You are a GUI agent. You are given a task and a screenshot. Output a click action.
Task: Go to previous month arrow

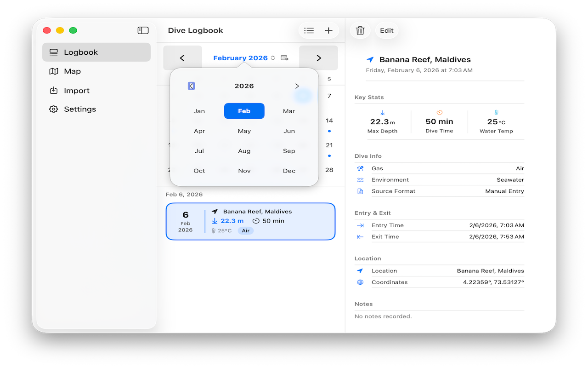coord(182,58)
